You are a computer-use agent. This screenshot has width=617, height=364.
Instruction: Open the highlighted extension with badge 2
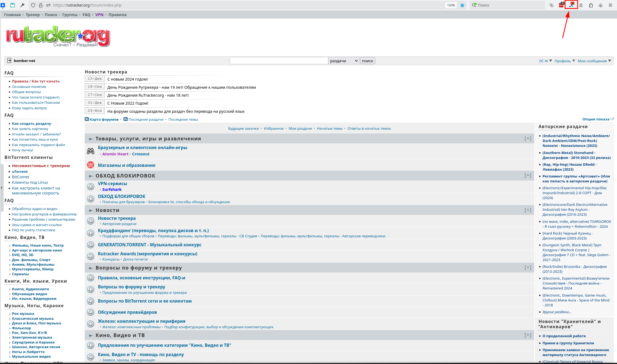(x=571, y=5)
